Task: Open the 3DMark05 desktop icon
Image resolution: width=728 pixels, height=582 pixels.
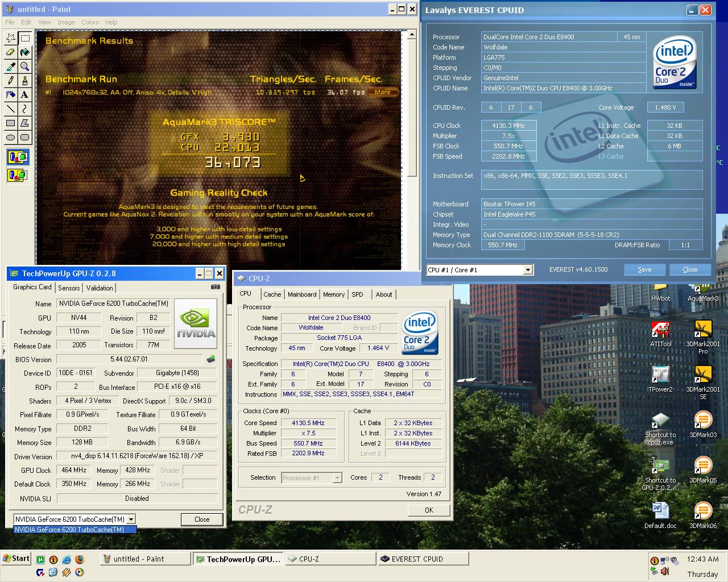Action: point(703,470)
